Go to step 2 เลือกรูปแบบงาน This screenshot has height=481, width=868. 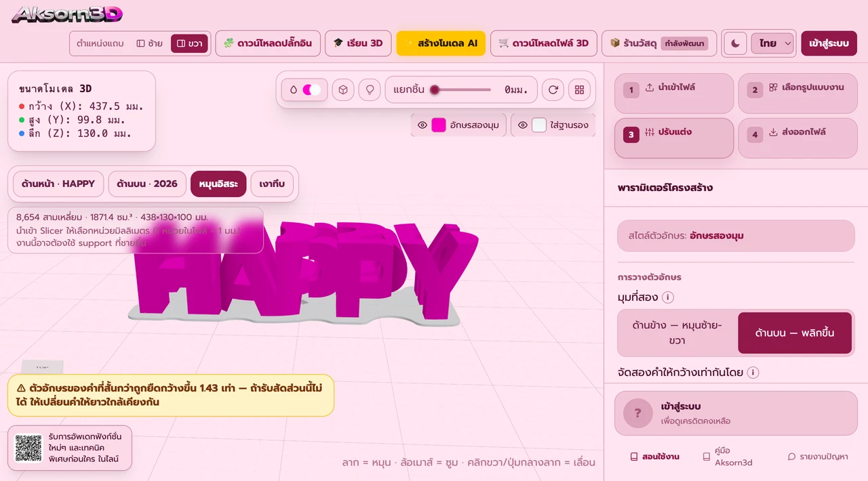(x=797, y=93)
